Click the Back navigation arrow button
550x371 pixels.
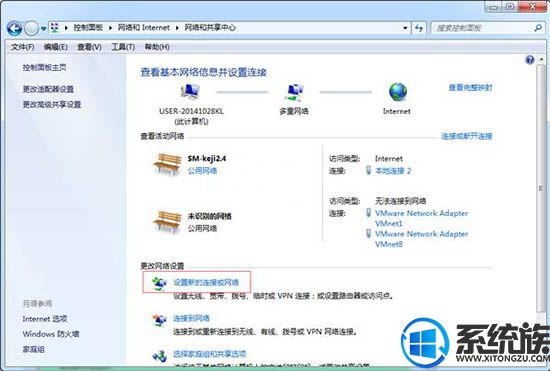pos(14,28)
